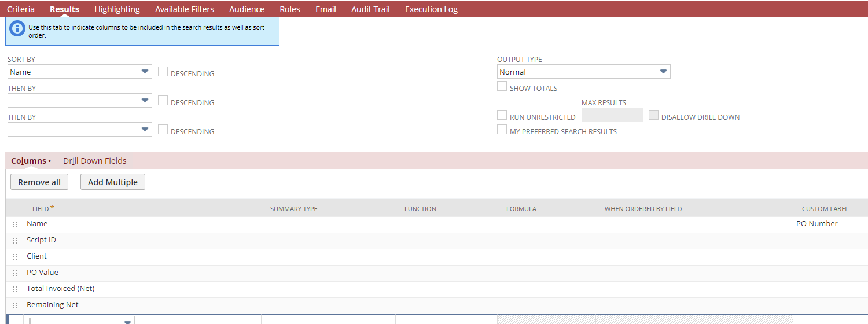Click the Remaining Net field row
Screen dimensions: 868x324
point(437,305)
